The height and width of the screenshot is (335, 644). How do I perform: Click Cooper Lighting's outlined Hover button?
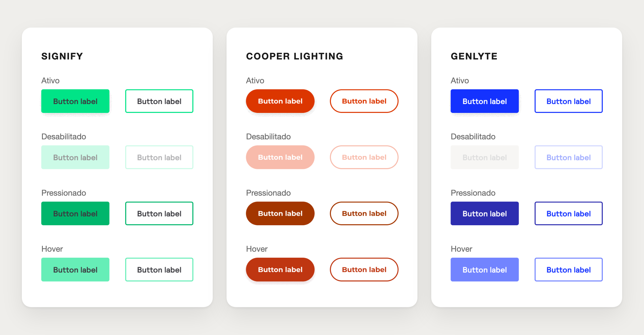point(364,269)
